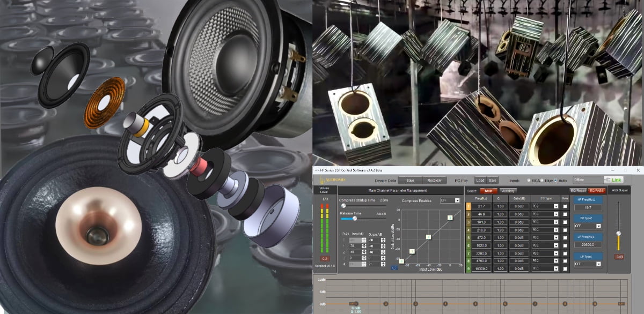Image resolution: width=644 pixels, height=314 pixels.
Task: Click the Audiomods logo icon
Action: pyautogui.click(x=320, y=180)
